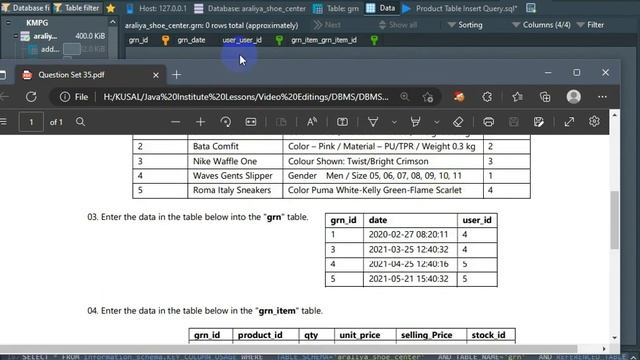This screenshot has width=640, height=360.
Task: Close the Question Set 35.pdf tab
Action: 156,75
